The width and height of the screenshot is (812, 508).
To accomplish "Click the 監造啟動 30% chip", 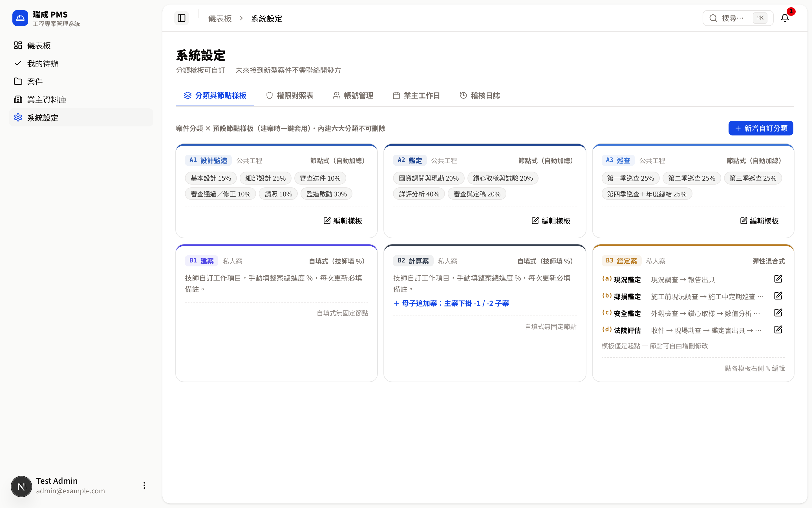I will (326, 194).
